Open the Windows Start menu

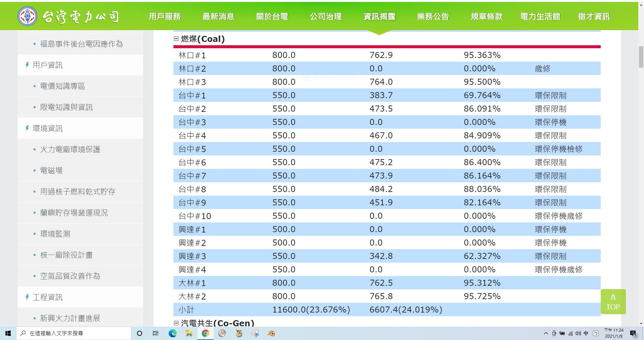pos(8,333)
